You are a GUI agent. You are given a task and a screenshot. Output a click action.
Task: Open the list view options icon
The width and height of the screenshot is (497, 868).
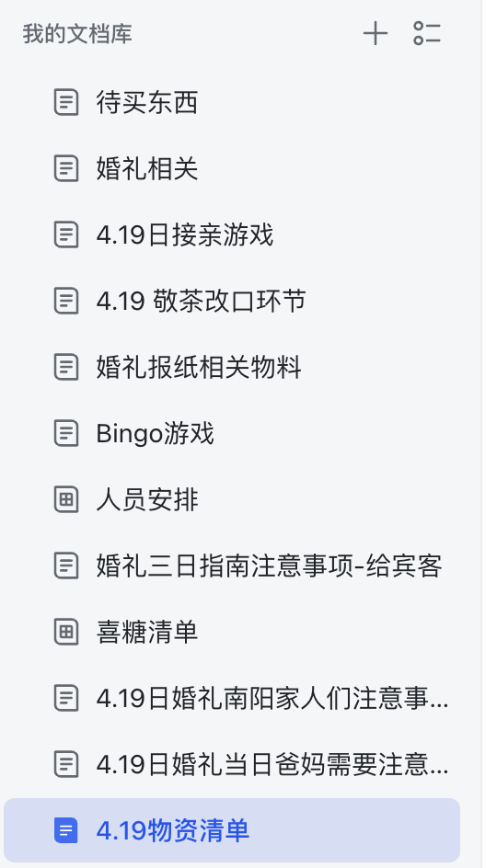tap(427, 33)
